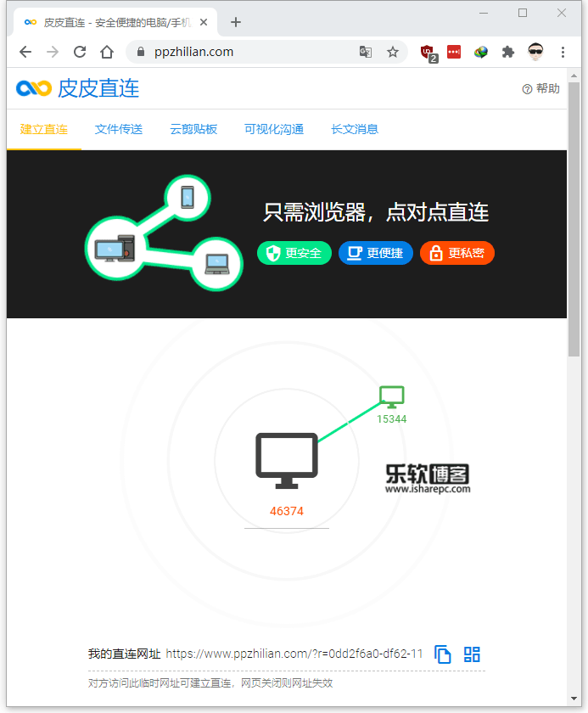This screenshot has height=713, width=588.
Task: Click the globe download manager extension
Action: pos(481,52)
